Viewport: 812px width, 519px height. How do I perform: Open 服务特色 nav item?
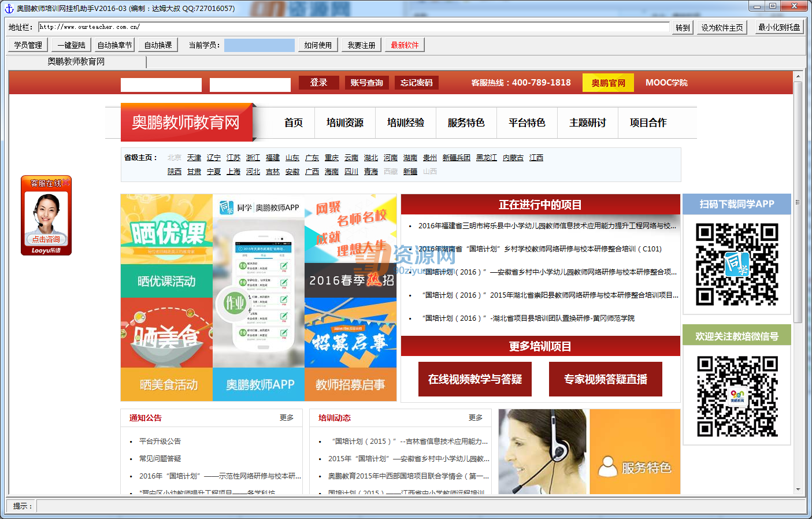pos(466,123)
